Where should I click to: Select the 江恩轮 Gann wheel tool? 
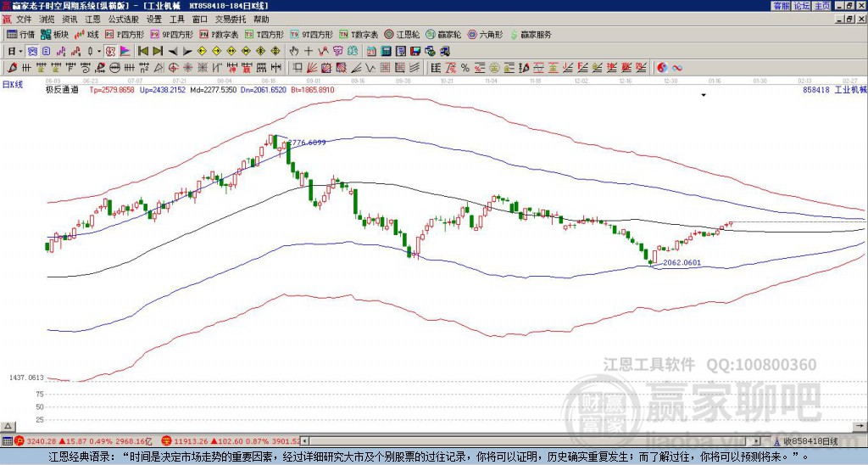(402, 34)
